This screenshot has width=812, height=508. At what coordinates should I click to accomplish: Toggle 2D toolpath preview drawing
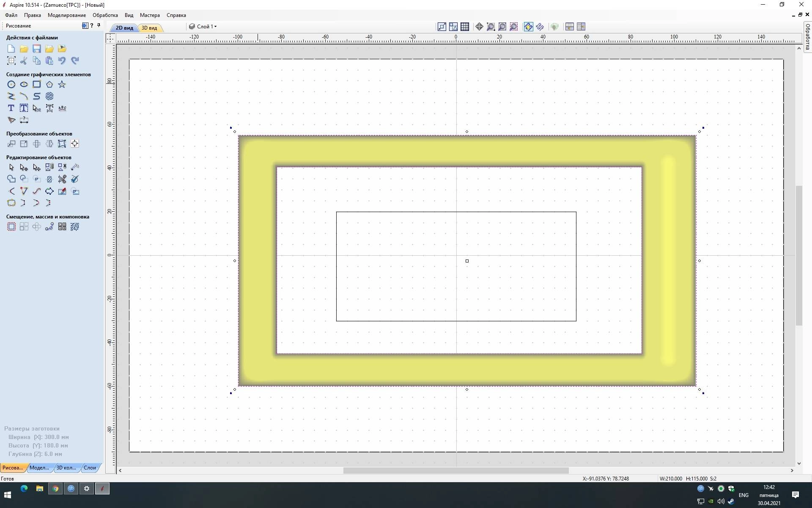tap(529, 27)
